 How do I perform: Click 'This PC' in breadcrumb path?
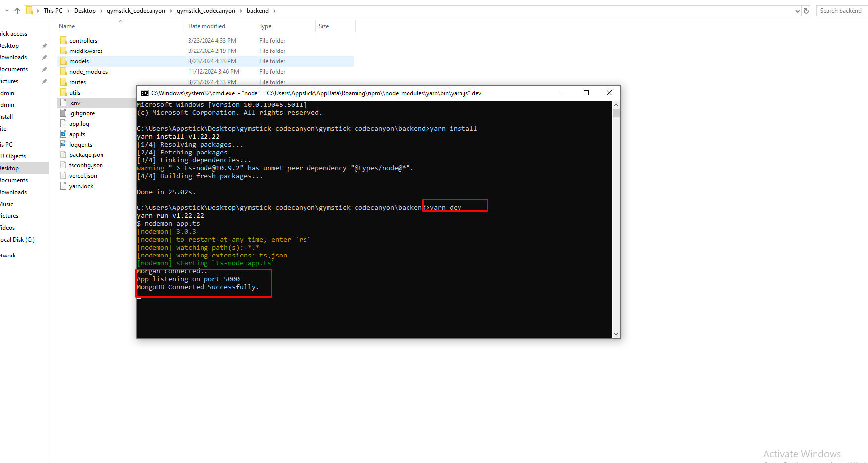click(53, 11)
